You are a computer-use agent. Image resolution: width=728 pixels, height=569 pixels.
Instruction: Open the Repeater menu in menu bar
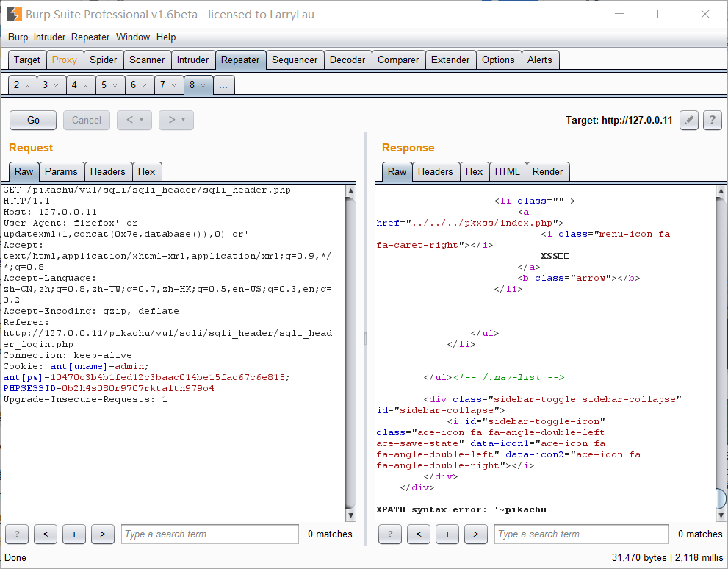[90, 37]
